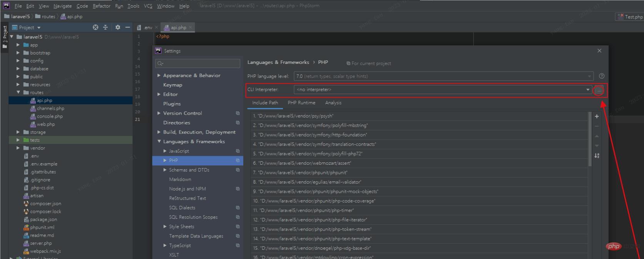Open Markdown settings page
The height and width of the screenshot is (259, 644).
(x=180, y=179)
